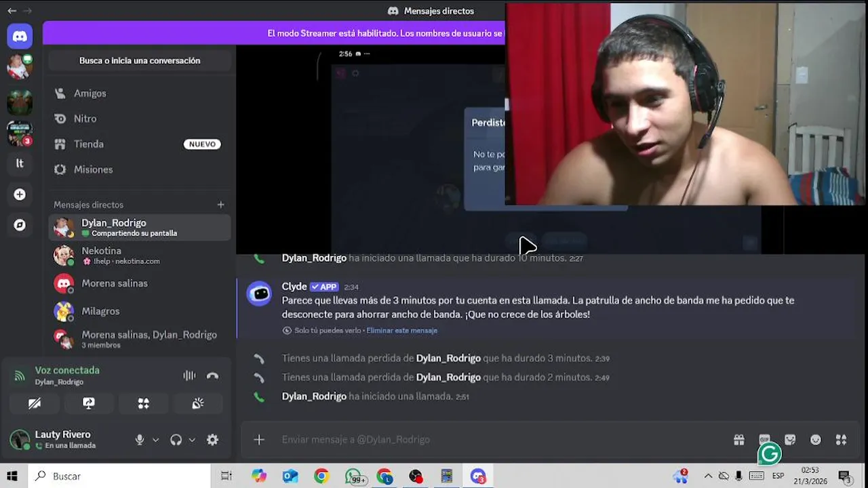
Task: Create a new DM with the plus icon
Action: pyautogui.click(x=220, y=205)
